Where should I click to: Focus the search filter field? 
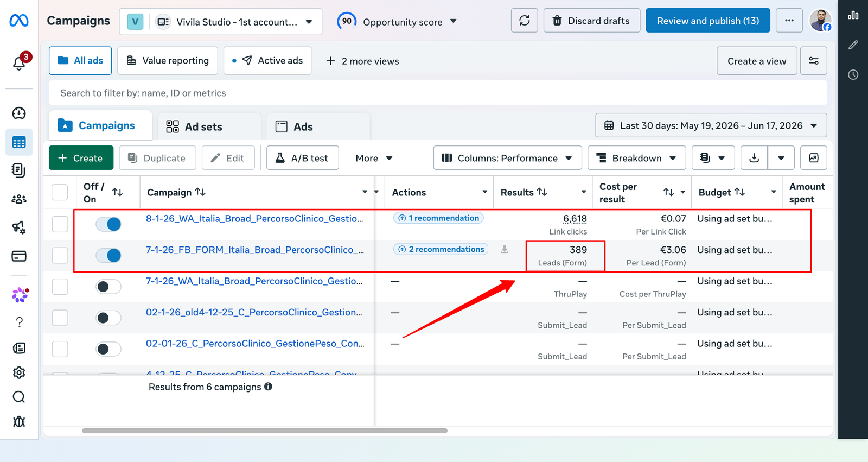(438, 93)
